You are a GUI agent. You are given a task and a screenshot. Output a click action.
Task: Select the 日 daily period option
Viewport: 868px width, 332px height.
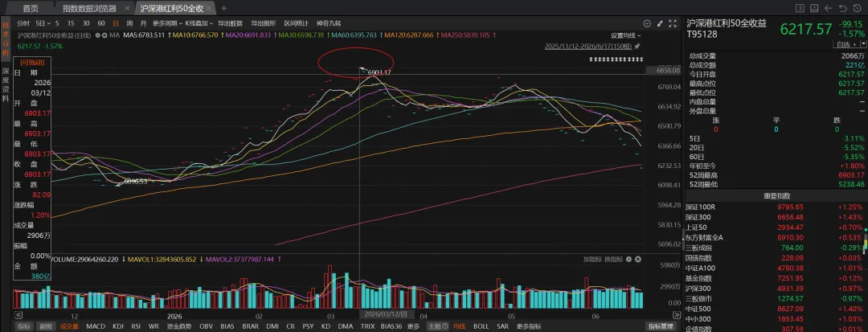pos(116,24)
